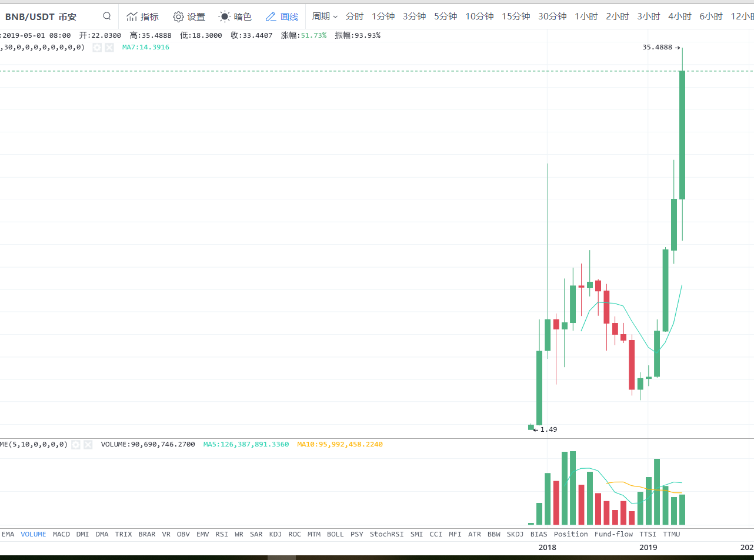Select the 30分钟 timeframe
Viewport: 754px width, 560px height.
(552, 16)
